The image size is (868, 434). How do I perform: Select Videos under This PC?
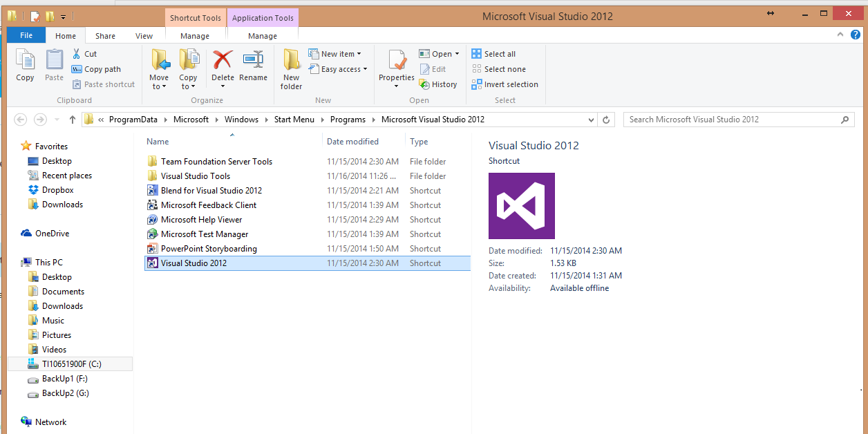[47, 350]
